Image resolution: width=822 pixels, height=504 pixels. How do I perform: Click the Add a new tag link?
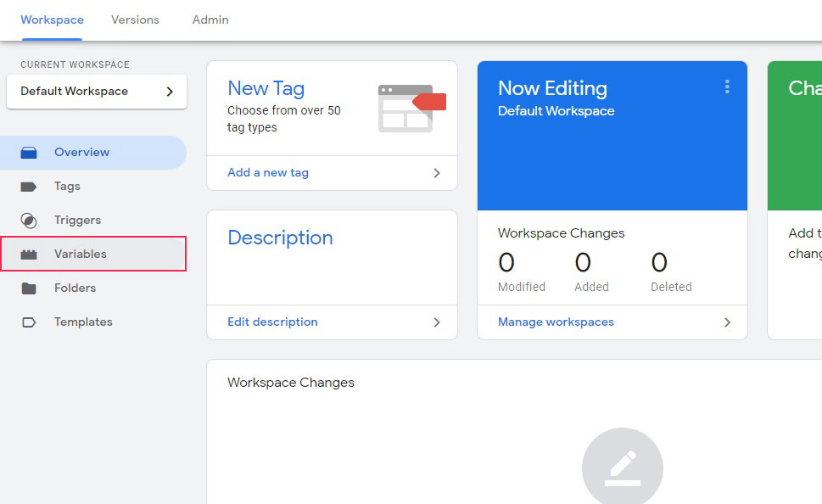click(268, 172)
